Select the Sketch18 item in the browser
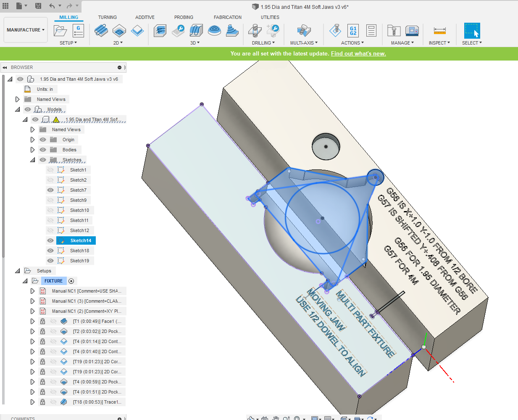 tap(79, 251)
